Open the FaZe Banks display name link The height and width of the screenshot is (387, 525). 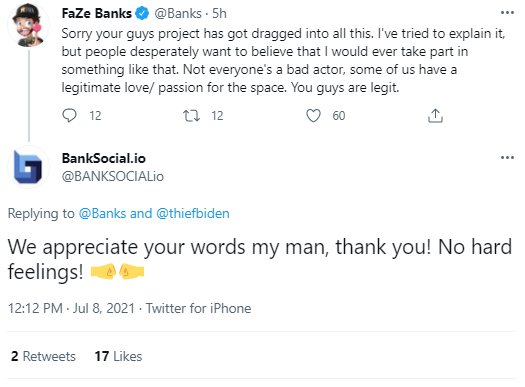tap(96, 13)
